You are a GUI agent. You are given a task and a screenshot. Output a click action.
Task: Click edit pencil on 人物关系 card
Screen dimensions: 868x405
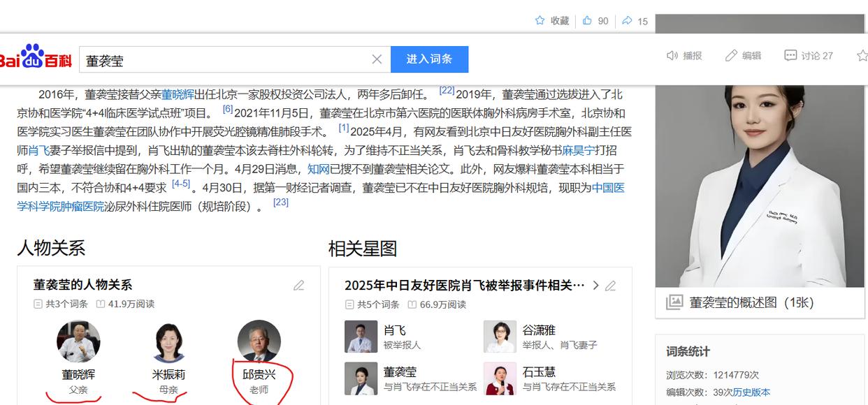point(299,285)
